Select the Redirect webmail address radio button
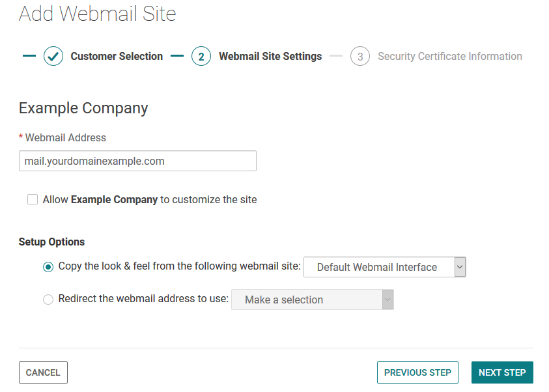549x392 pixels. pos(48,300)
